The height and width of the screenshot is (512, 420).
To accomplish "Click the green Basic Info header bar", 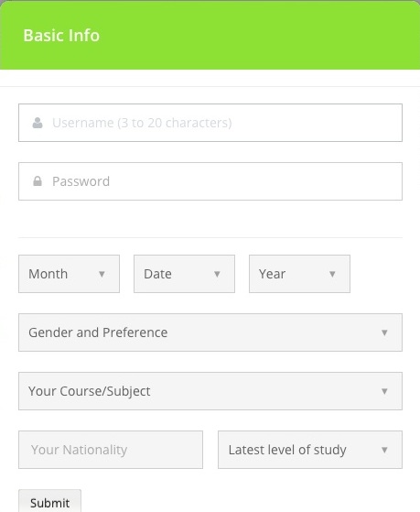I will pos(210,35).
